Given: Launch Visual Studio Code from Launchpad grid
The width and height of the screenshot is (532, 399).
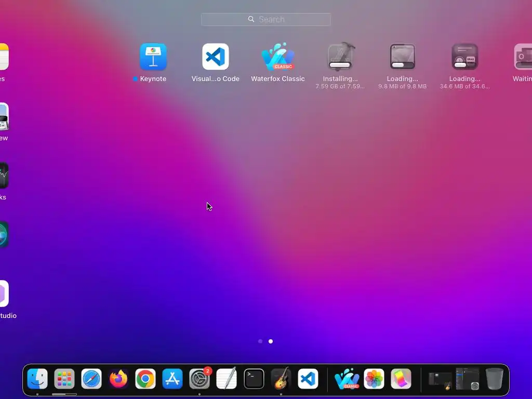Looking at the screenshot, I should point(216,57).
